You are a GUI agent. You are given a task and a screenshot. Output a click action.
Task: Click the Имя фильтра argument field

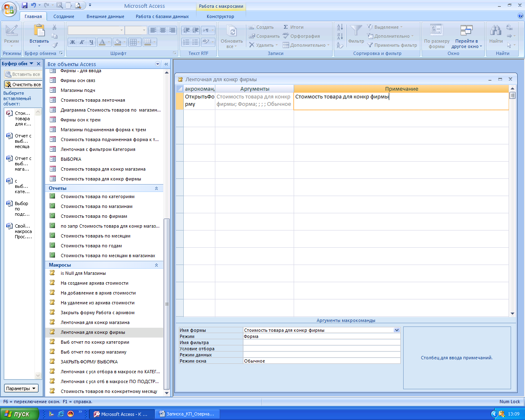322,342
